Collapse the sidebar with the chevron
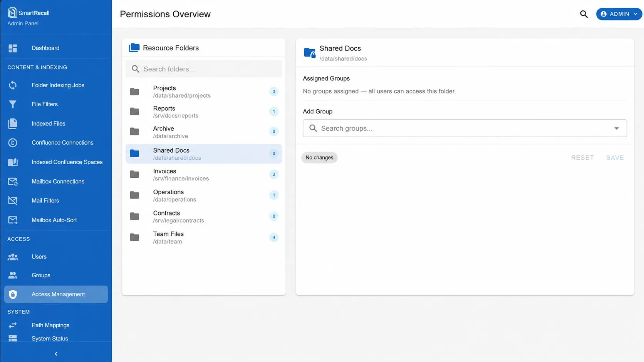 click(56, 354)
